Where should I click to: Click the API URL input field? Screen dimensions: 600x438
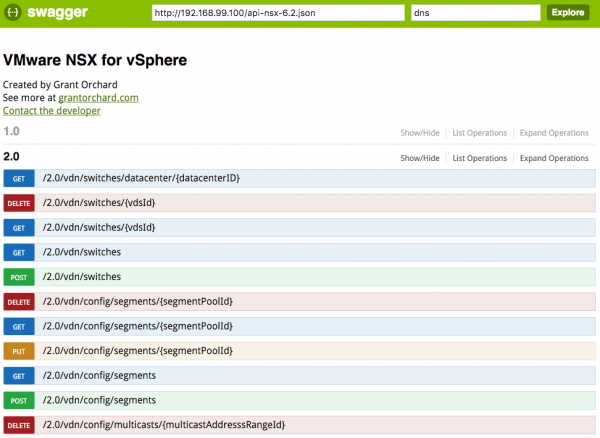(278, 13)
